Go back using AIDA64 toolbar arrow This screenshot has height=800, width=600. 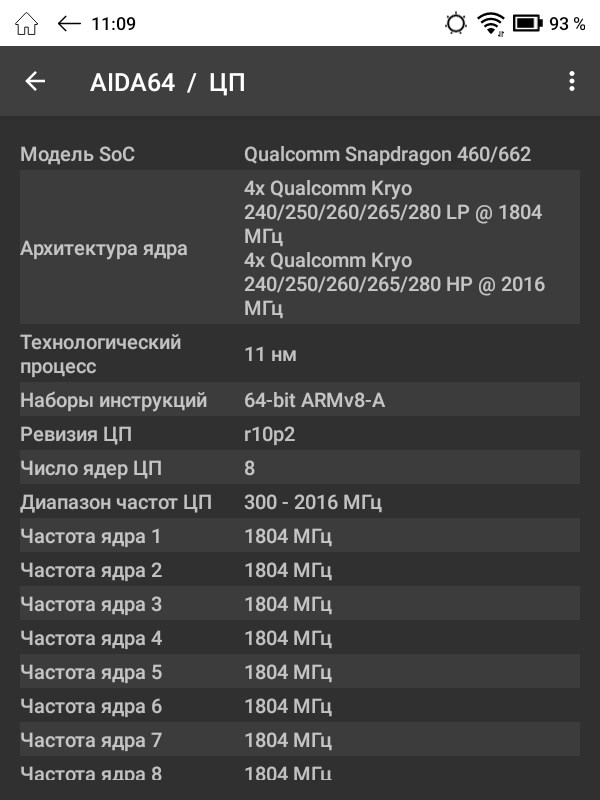click(36, 82)
